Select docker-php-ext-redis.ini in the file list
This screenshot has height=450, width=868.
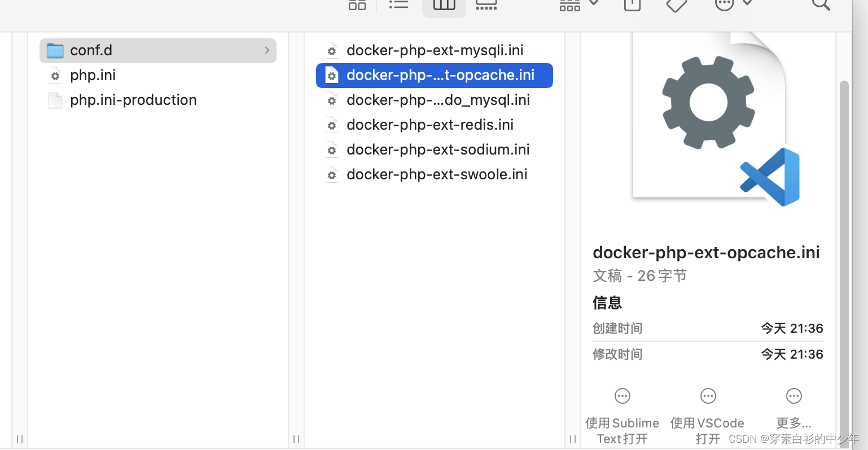point(430,125)
